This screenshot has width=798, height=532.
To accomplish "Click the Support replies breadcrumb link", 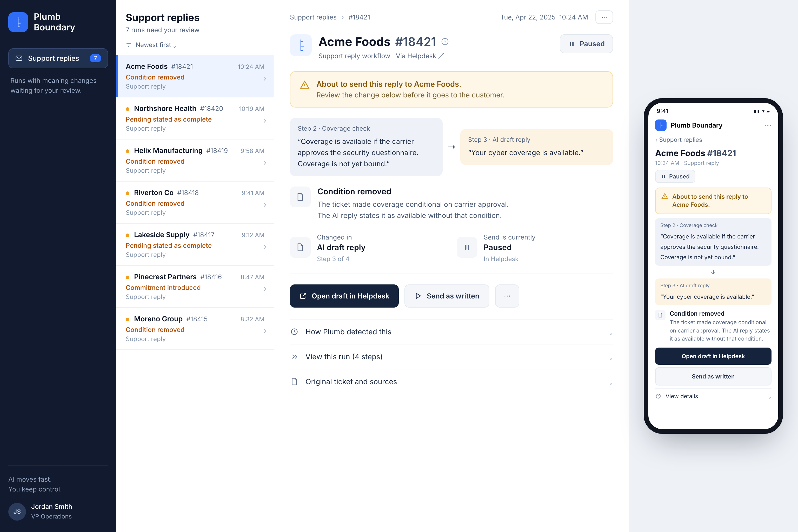I will [x=313, y=17].
